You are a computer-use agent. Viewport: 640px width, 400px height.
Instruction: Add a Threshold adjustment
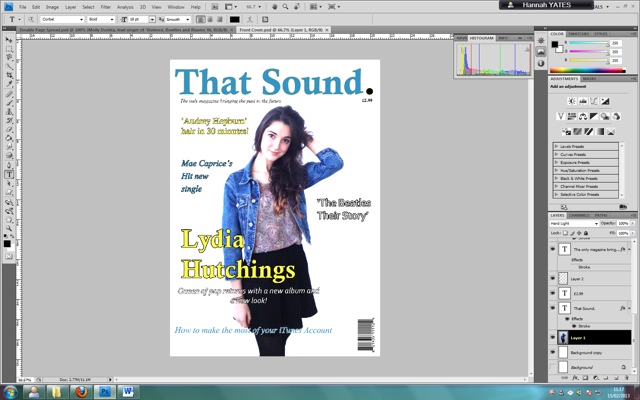coord(589,131)
